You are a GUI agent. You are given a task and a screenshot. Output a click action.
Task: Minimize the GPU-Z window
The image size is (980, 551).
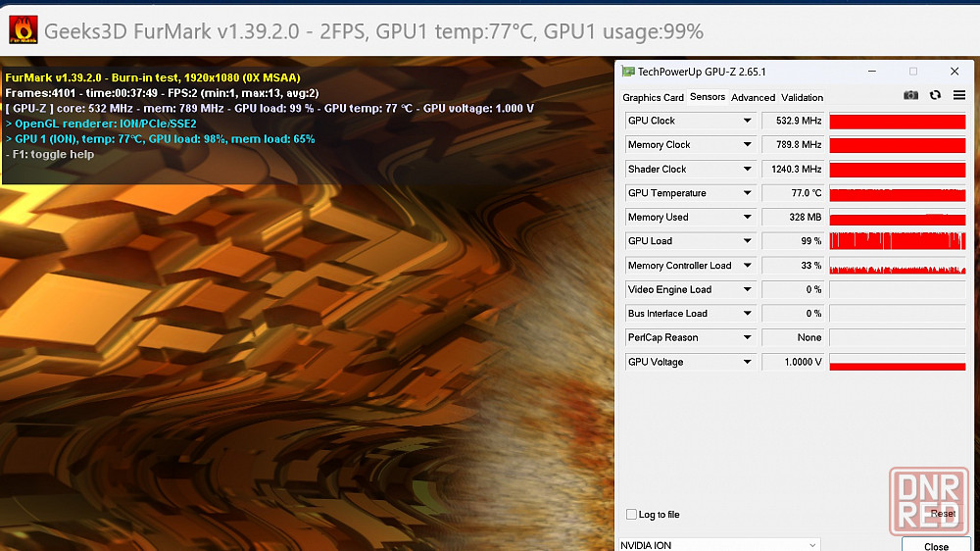tap(870, 72)
